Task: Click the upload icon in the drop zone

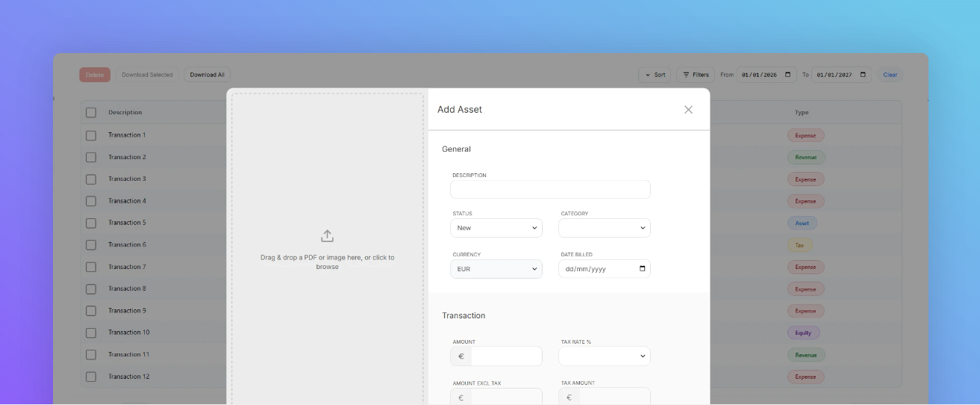Action: pyautogui.click(x=327, y=236)
